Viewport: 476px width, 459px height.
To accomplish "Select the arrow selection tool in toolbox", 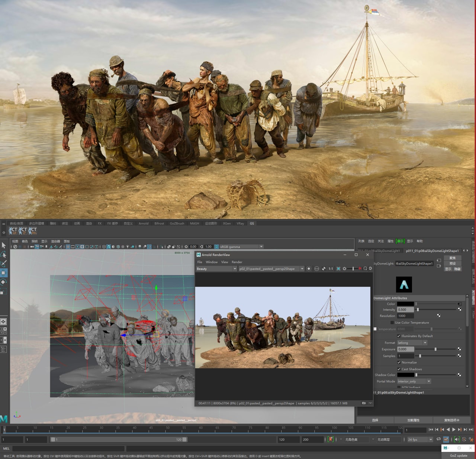I will click(4, 245).
